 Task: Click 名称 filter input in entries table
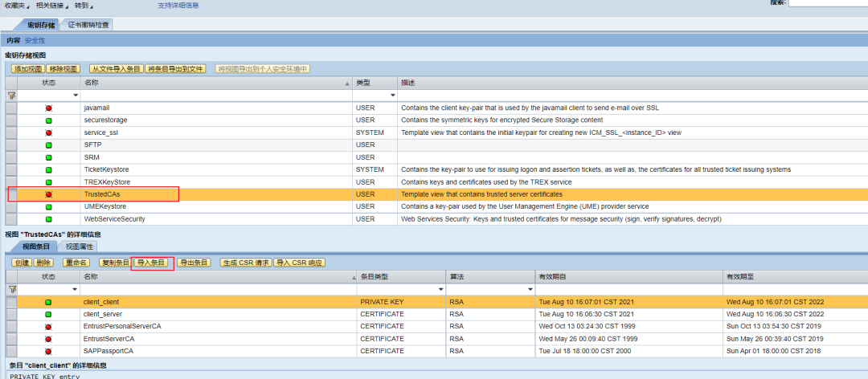pos(218,289)
